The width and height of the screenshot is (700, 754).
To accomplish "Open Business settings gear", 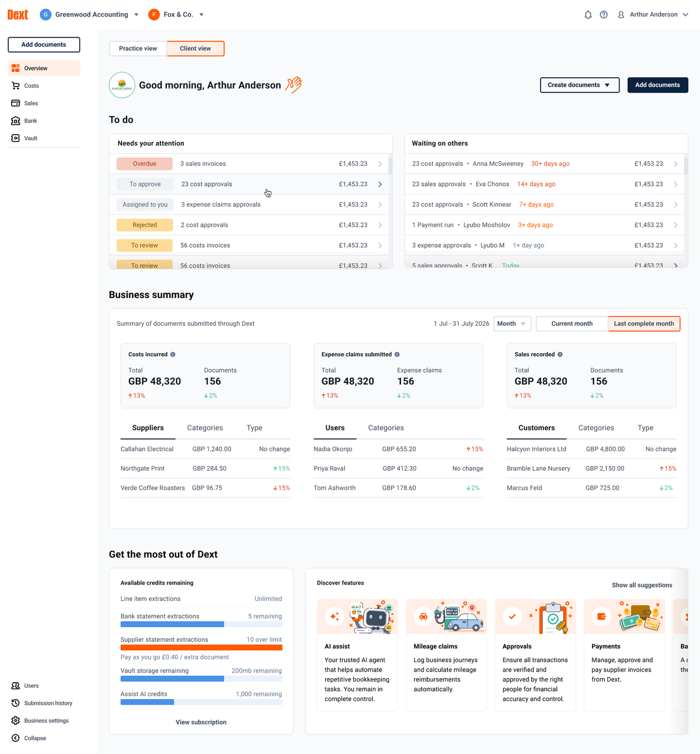I will [x=16, y=721].
